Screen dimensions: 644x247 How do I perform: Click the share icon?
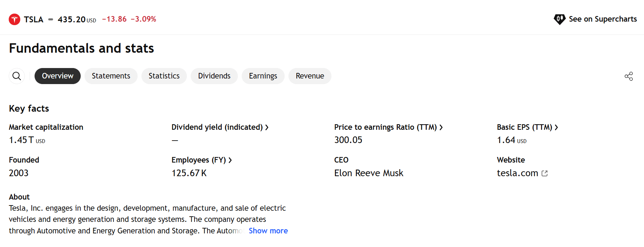pyautogui.click(x=629, y=76)
